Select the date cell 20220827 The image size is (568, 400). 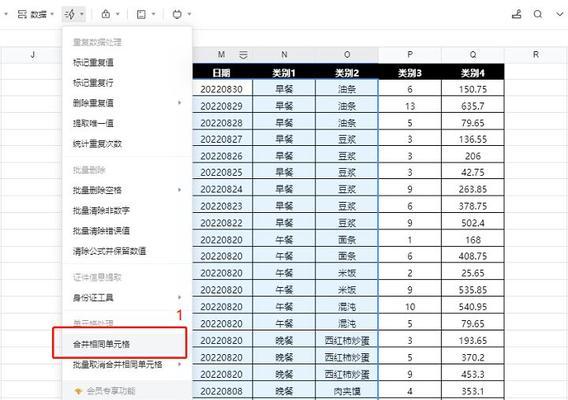pos(222,139)
